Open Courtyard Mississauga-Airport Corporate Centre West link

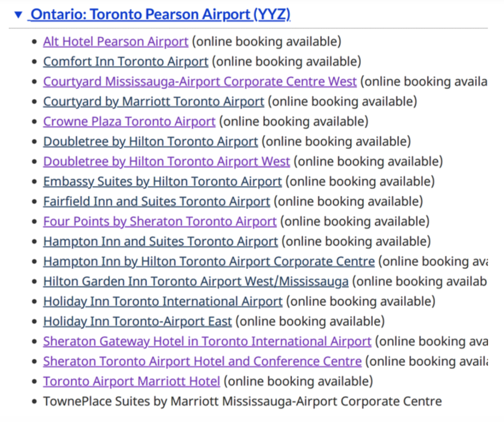pyautogui.click(x=200, y=82)
